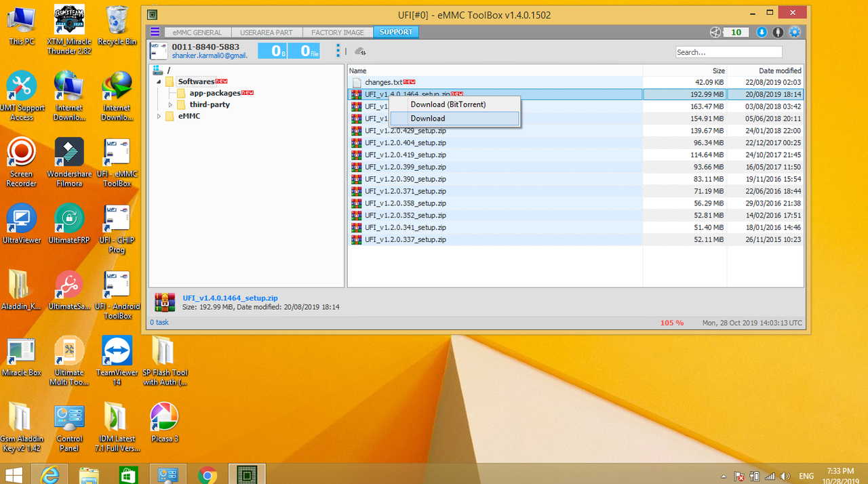Select the eMMC folder in the tree
The height and width of the screenshot is (484, 868).
(189, 116)
